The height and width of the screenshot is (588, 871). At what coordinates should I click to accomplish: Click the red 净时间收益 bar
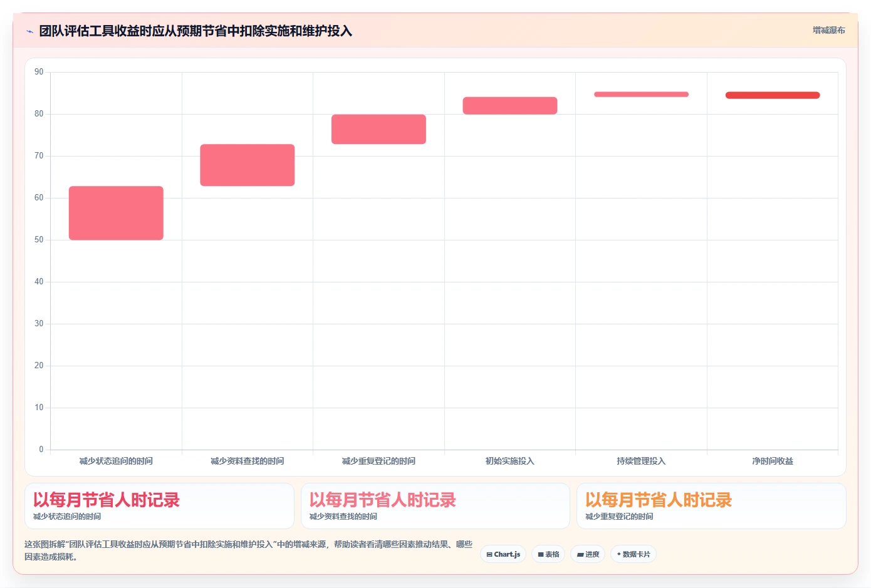tap(773, 95)
